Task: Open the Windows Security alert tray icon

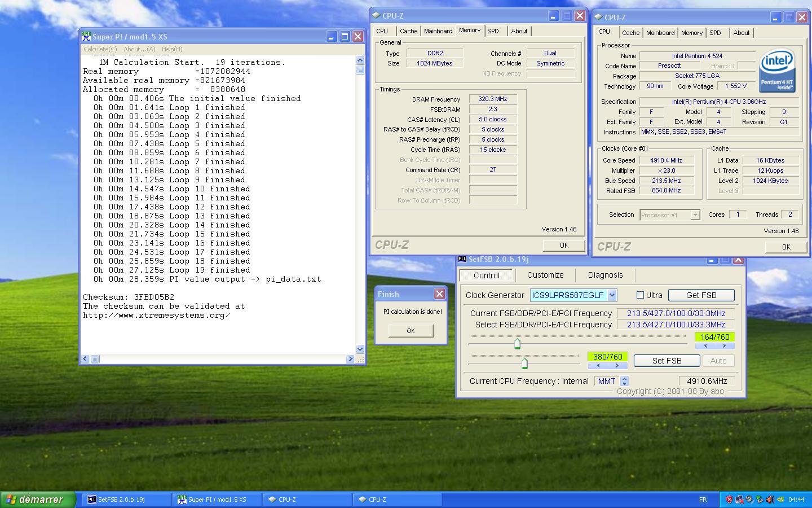Action: 729,500
